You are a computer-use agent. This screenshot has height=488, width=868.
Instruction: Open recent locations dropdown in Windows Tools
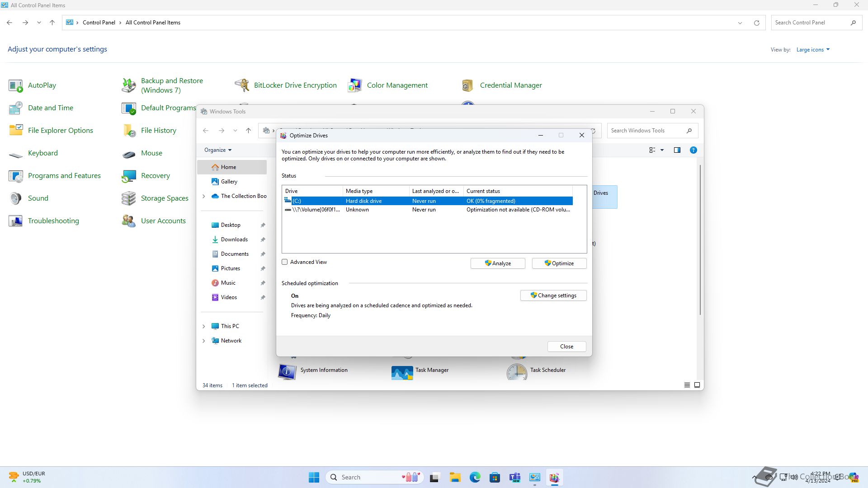[235, 131]
